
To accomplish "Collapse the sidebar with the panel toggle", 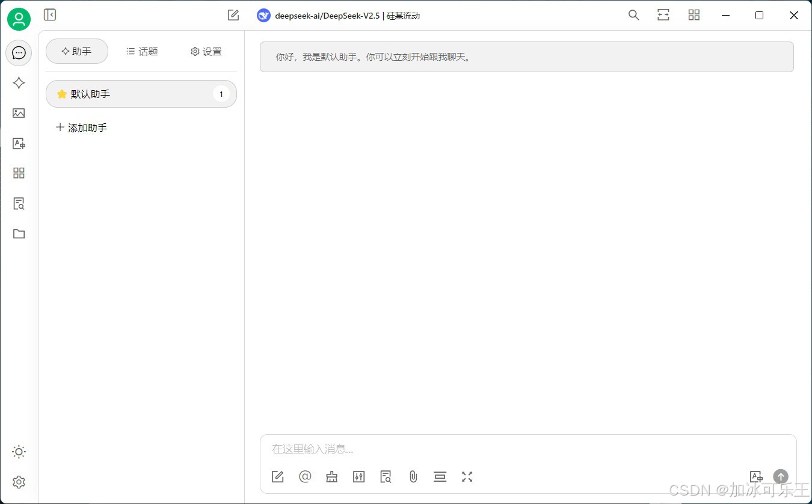I will pos(50,14).
